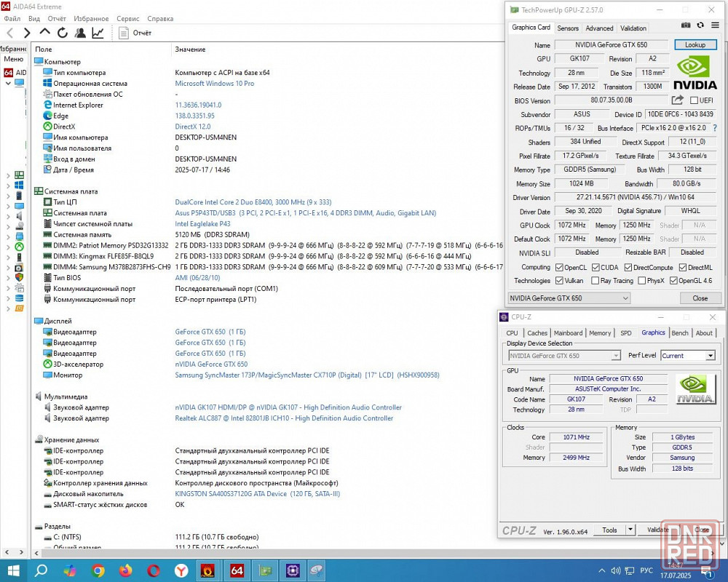Click the BIOS export share icon
This screenshot has height=582, width=728.
pyautogui.click(x=677, y=100)
